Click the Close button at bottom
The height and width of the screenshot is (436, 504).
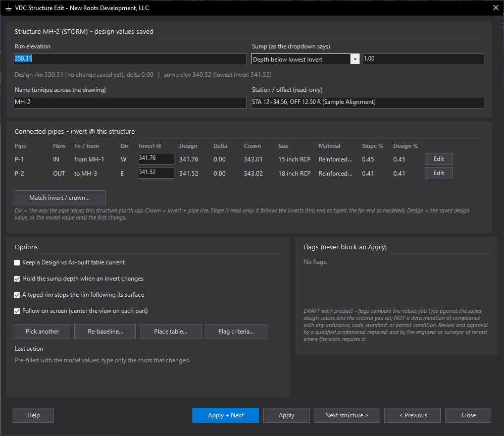click(x=468, y=415)
